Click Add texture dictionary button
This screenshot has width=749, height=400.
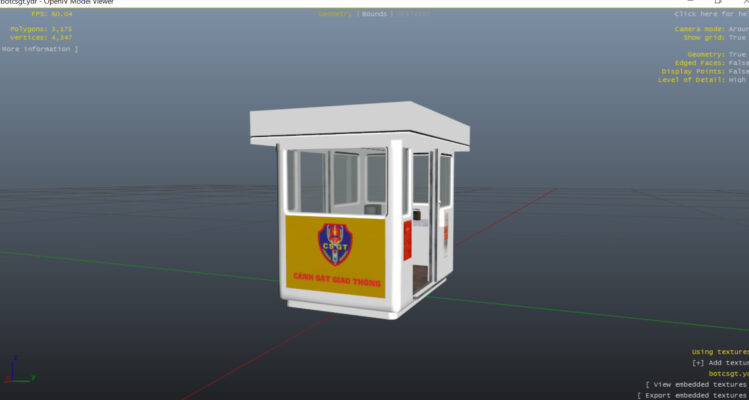720,362
